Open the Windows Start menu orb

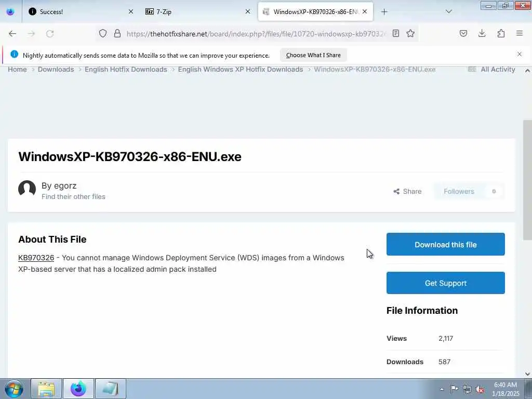(x=14, y=389)
